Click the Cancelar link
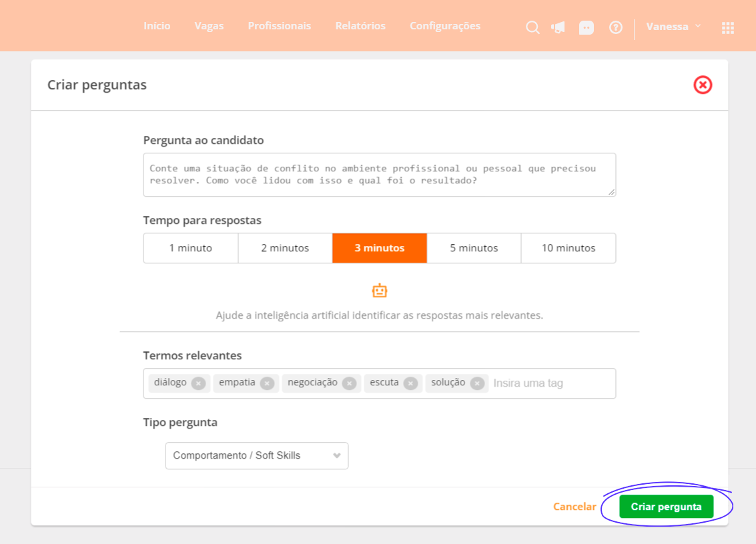This screenshot has height=544, width=756. (x=575, y=507)
